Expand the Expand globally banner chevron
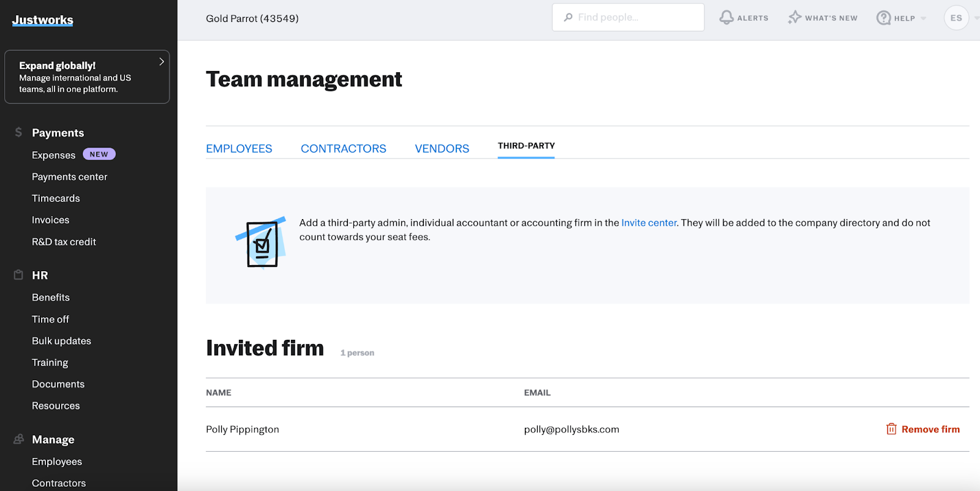The width and height of the screenshot is (980, 491). [162, 62]
